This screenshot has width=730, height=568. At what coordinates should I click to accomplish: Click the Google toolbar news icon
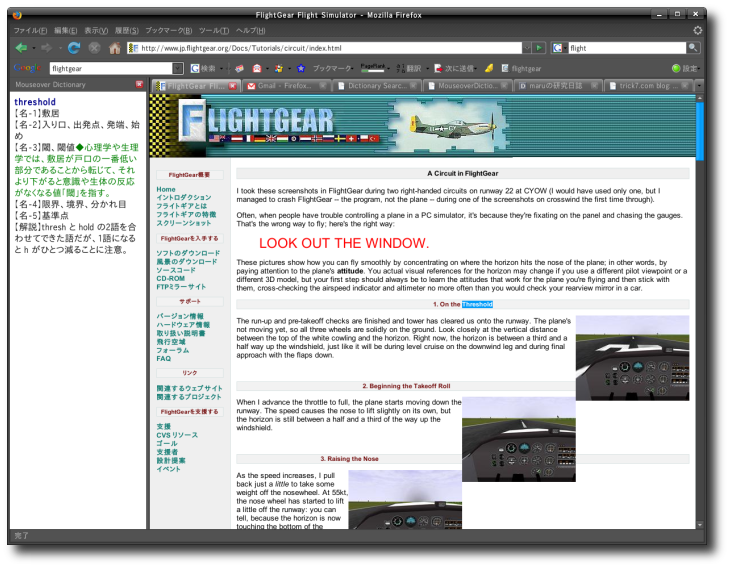[x=239, y=68]
